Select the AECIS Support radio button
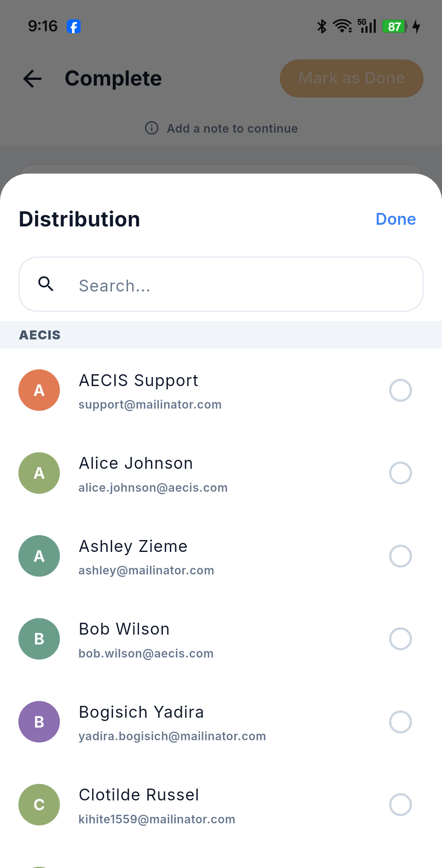The image size is (442, 868). tap(400, 390)
